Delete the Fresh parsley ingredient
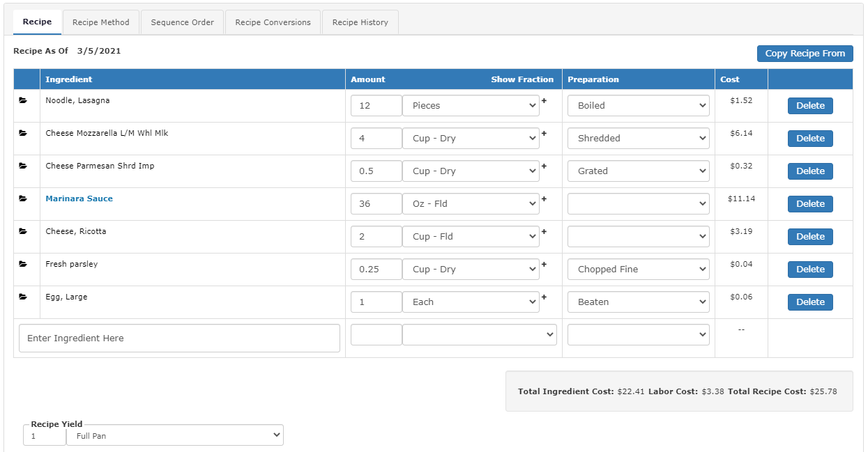Viewport: 868px width, 452px height. pyautogui.click(x=810, y=270)
